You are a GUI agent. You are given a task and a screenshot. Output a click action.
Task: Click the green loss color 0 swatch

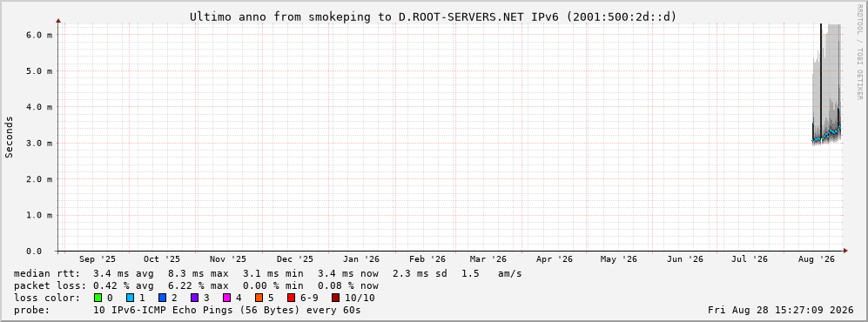98,298
